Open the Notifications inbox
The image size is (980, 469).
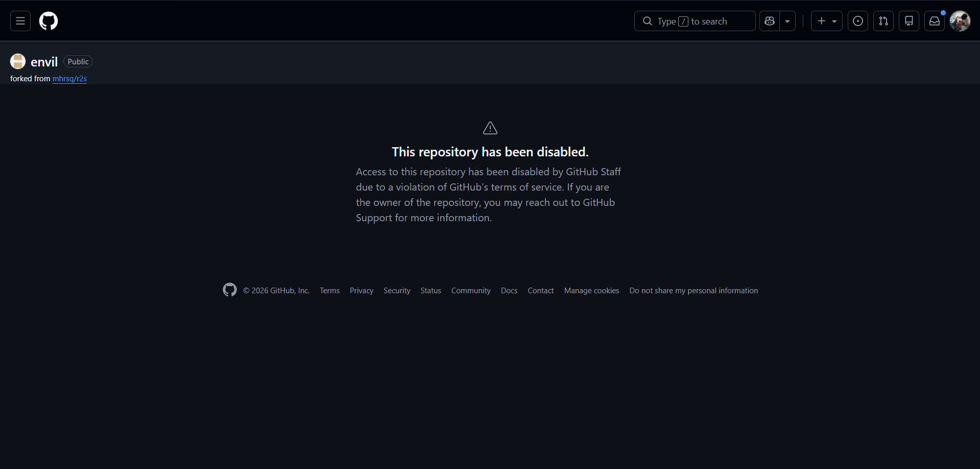[935, 21]
